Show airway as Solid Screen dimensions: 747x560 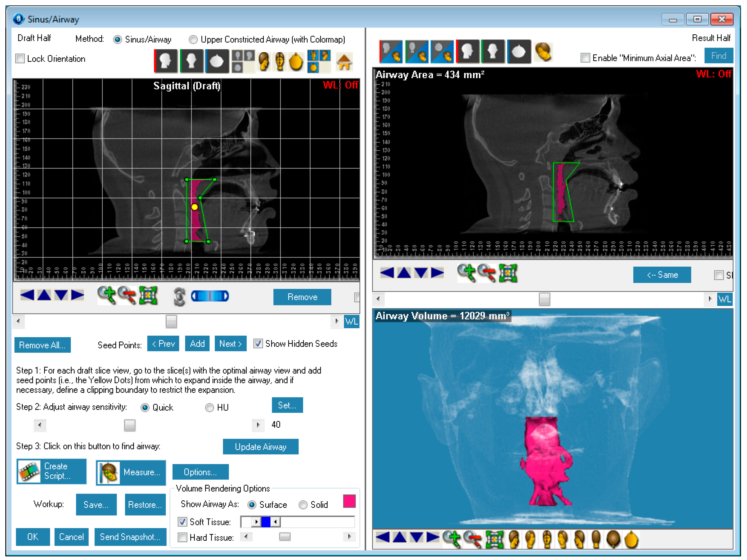click(303, 505)
